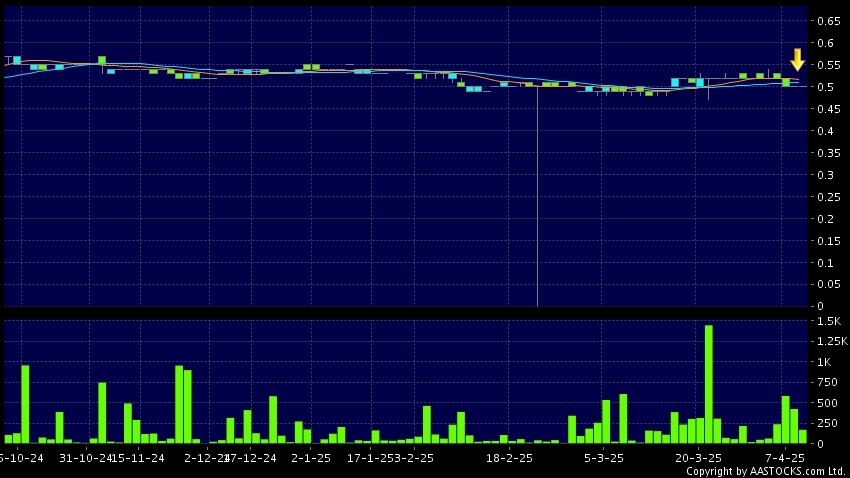Click the 250 volume axis label
This screenshot has width=850, height=478.
(x=827, y=423)
